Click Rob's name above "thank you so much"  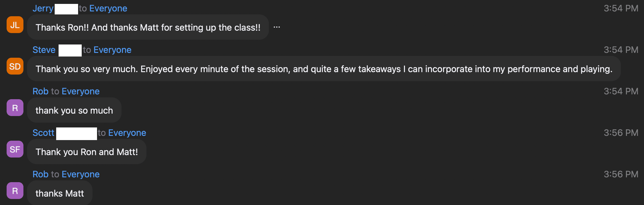[x=40, y=91]
